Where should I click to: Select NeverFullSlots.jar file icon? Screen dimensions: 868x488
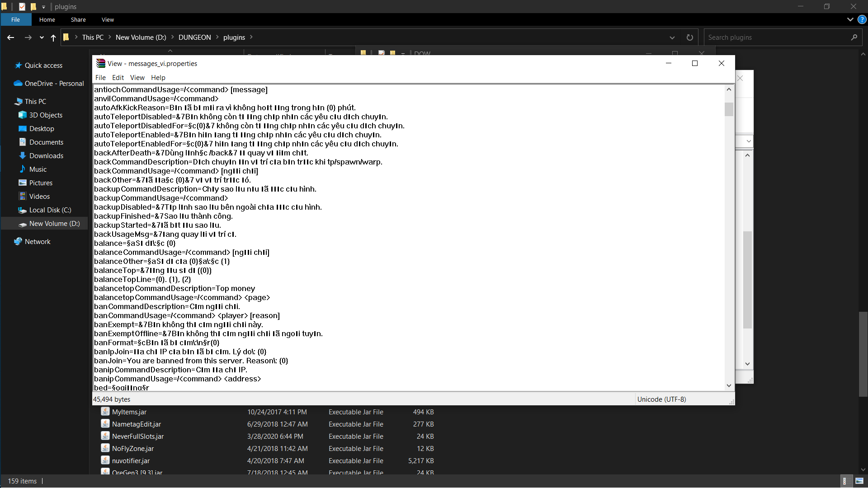point(105,436)
